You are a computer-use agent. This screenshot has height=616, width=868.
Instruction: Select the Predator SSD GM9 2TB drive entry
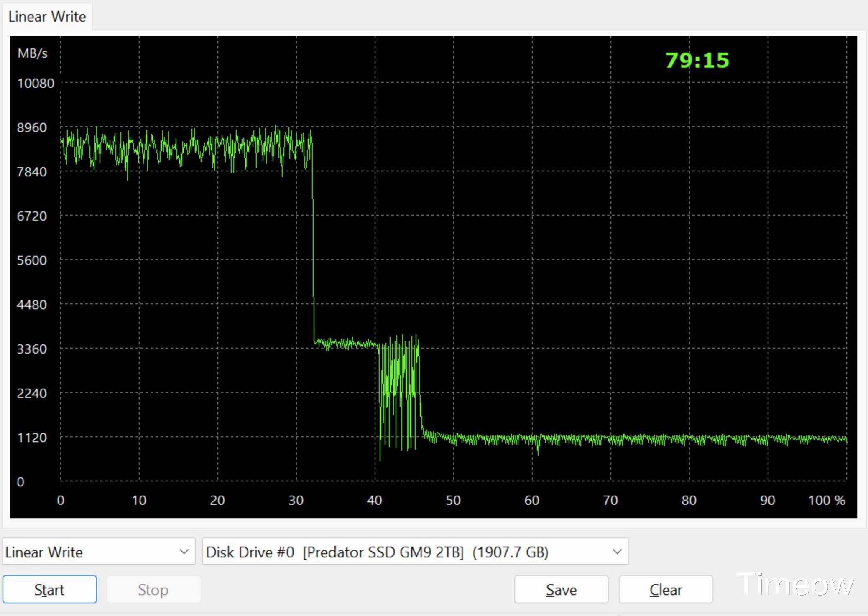pyautogui.click(x=376, y=552)
